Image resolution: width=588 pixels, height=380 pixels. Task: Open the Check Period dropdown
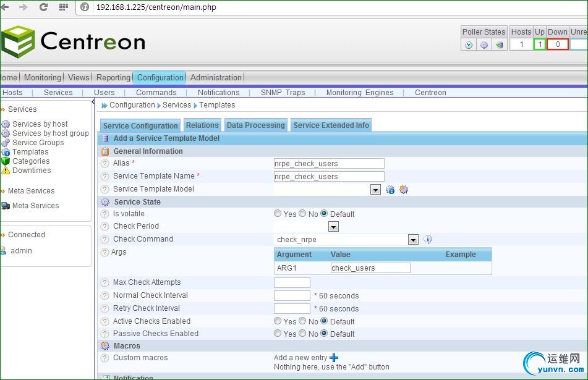tap(333, 227)
